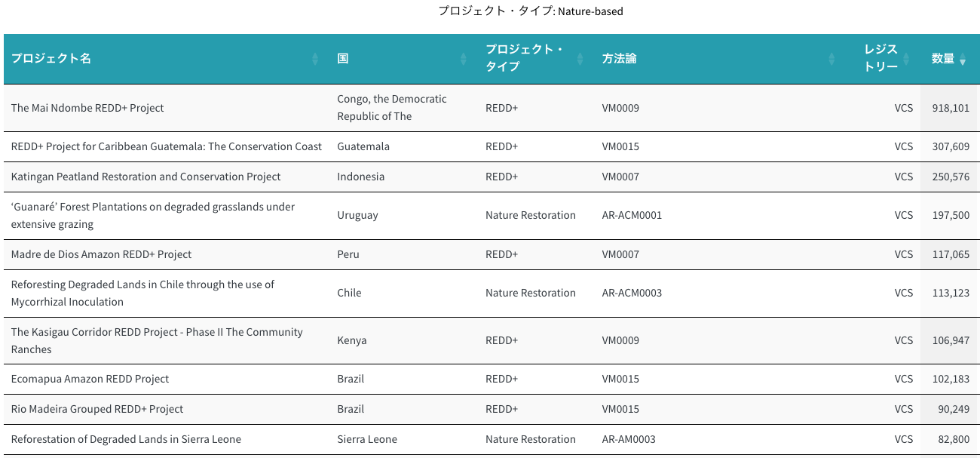980x458 pixels.
Task: Click the sort arrows in 国 column
Action: [464, 59]
